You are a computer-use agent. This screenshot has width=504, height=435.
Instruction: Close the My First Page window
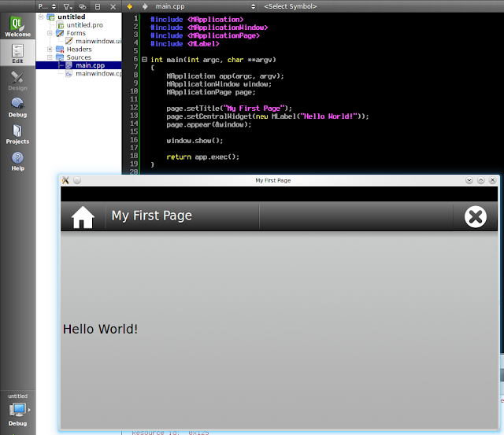(492, 180)
